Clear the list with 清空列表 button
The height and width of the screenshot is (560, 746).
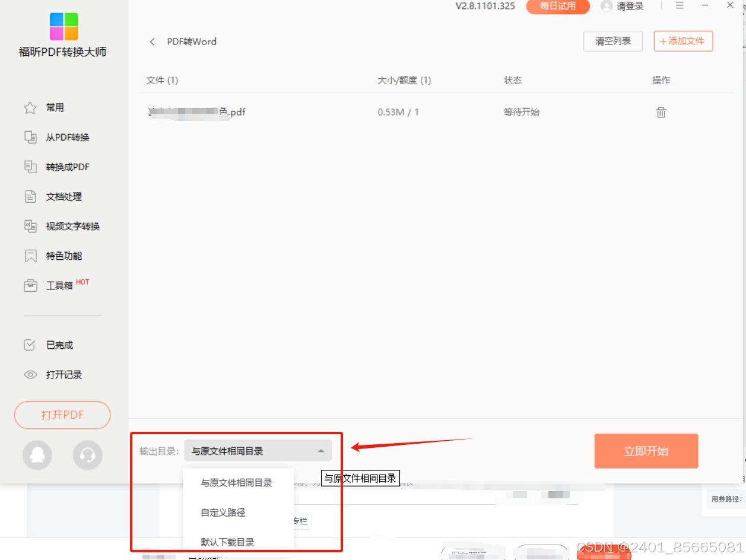(x=612, y=41)
